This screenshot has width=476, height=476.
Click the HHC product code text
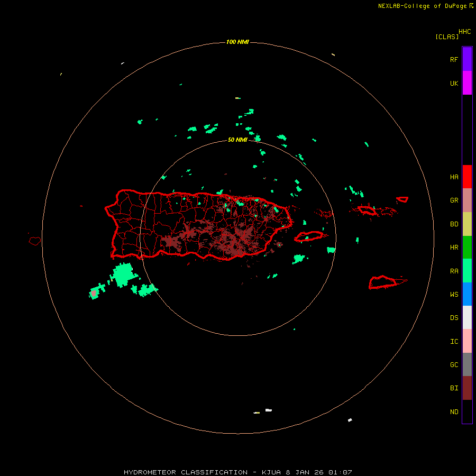464,32
